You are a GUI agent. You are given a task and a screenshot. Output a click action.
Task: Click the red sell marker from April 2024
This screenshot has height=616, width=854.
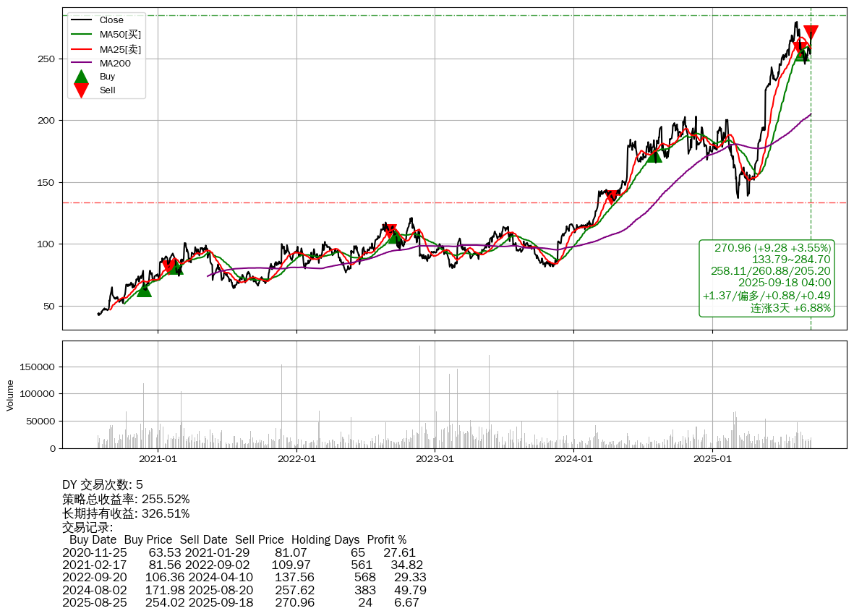pyautogui.click(x=612, y=196)
